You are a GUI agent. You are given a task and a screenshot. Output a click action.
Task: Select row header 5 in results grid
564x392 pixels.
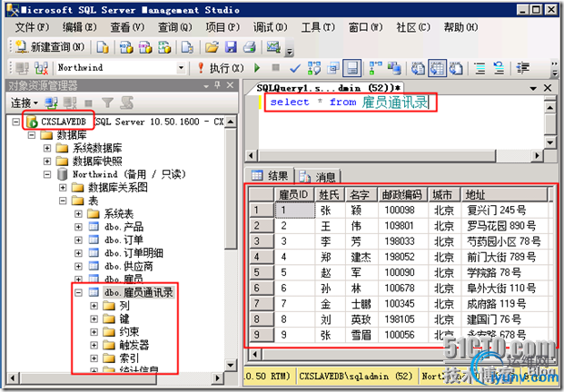pyautogui.click(x=261, y=272)
